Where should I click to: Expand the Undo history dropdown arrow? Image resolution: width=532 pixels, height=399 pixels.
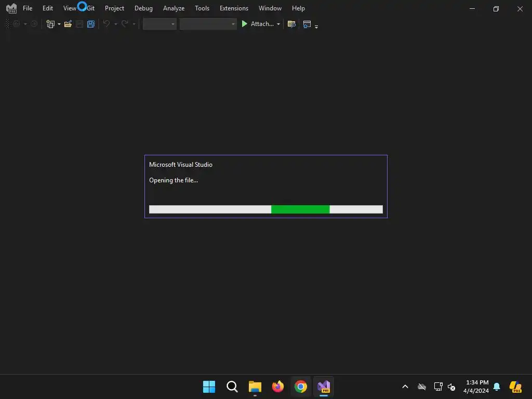coord(115,24)
